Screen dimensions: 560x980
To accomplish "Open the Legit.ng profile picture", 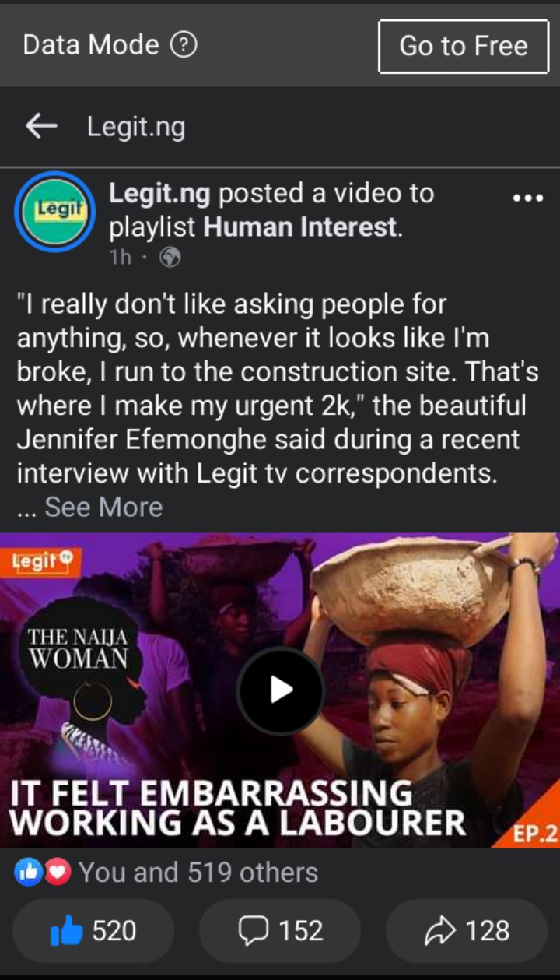I will tap(54, 212).
